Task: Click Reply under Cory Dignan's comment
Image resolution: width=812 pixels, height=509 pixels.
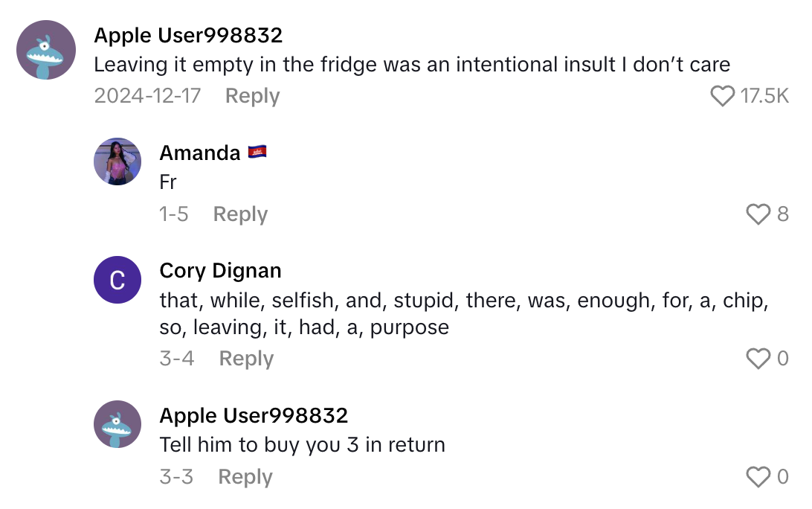Action: tap(245, 358)
